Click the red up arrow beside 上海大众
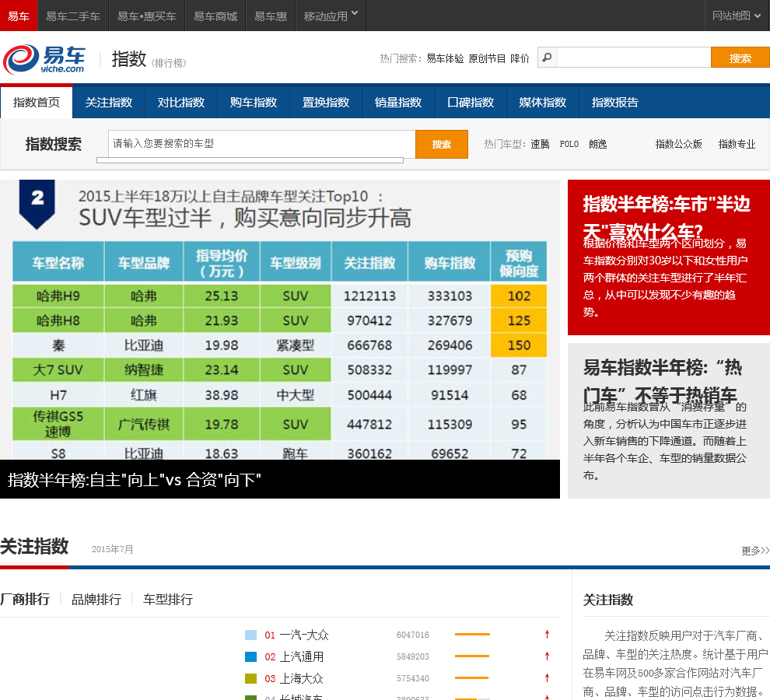This screenshot has width=770, height=700. (x=548, y=678)
